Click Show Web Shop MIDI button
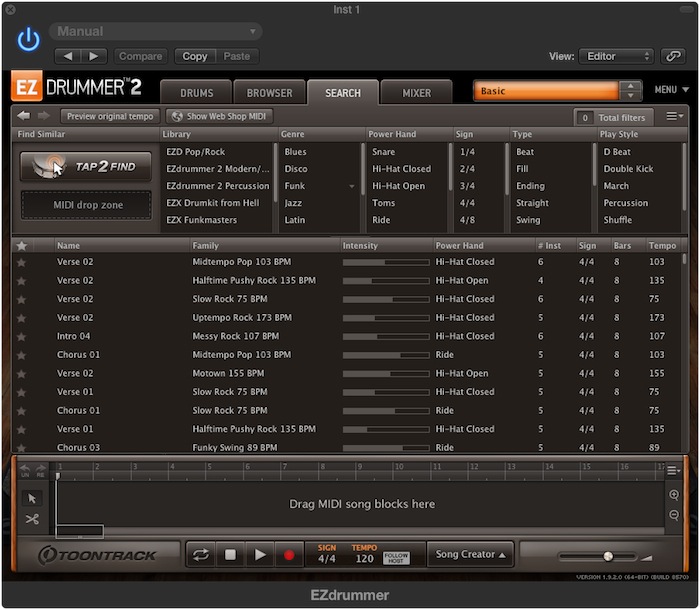Screen dimensions: 700x610 (219, 117)
